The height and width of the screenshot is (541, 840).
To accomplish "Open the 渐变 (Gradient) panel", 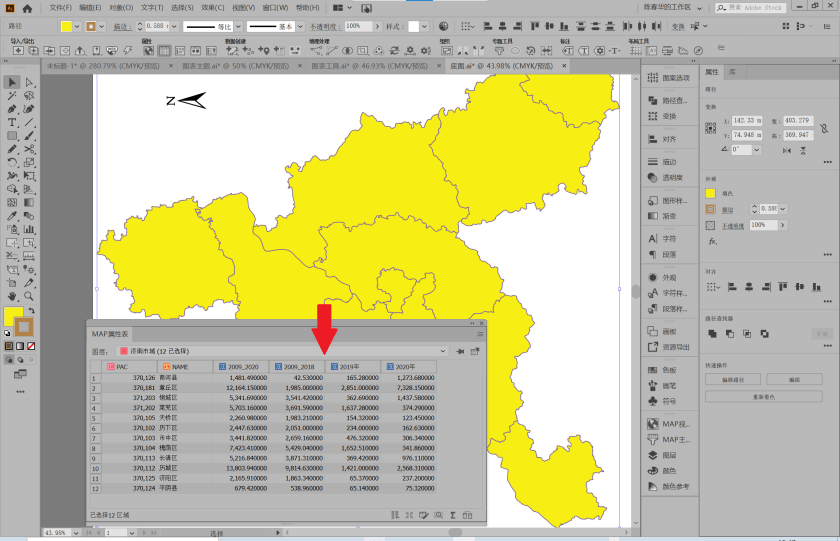I will (x=669, y=216).
